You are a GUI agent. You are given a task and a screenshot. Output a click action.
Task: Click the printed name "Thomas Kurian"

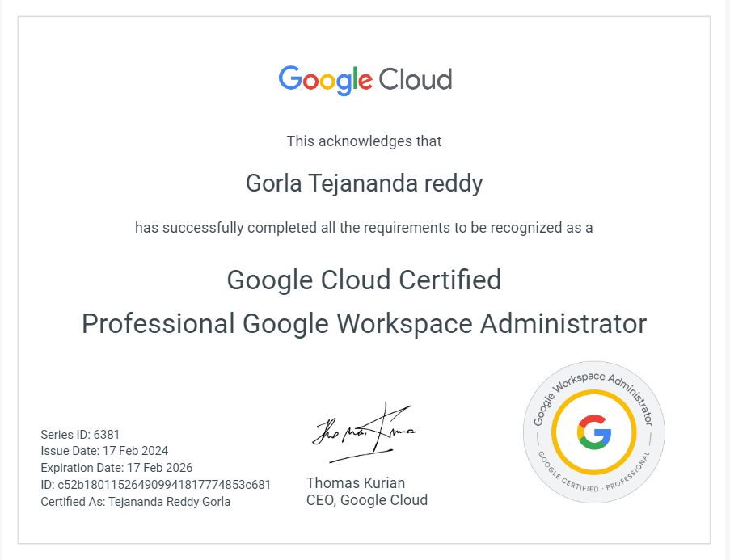356,482
